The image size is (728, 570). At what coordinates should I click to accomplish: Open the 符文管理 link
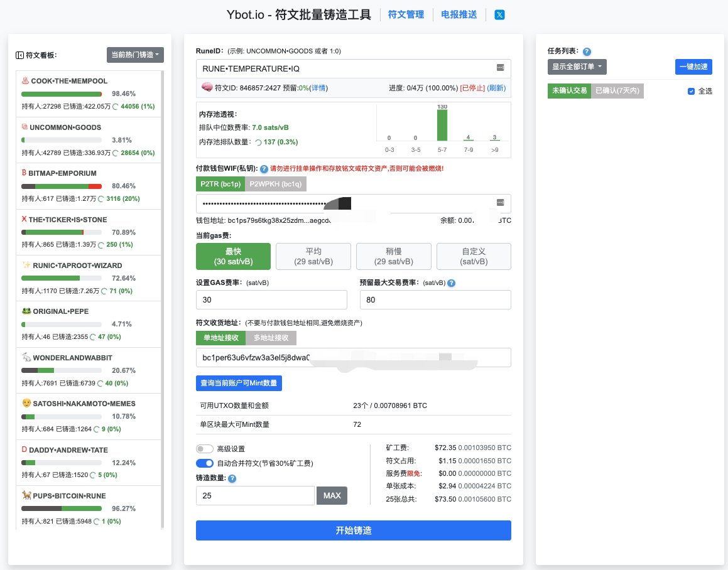pos(406,14)
